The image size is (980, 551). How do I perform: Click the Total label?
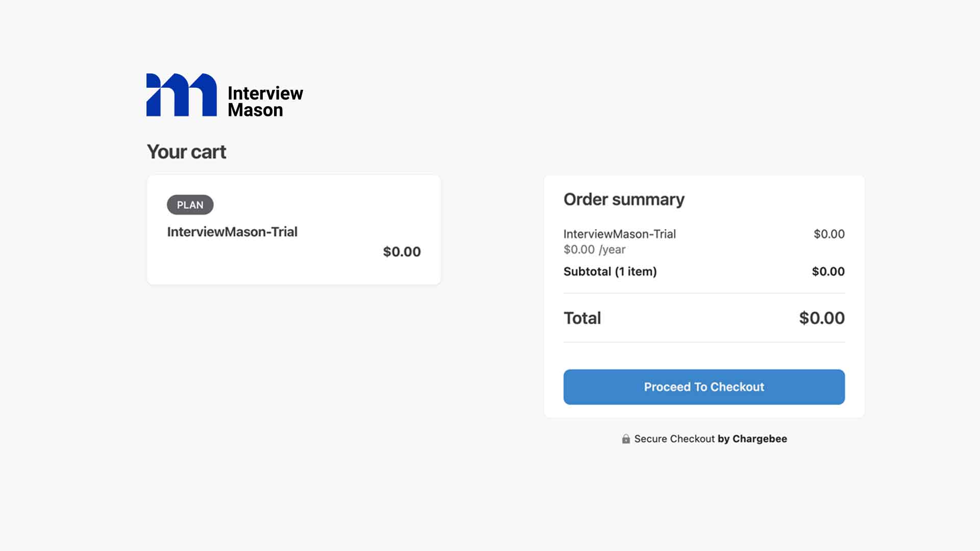coord(582,318)
